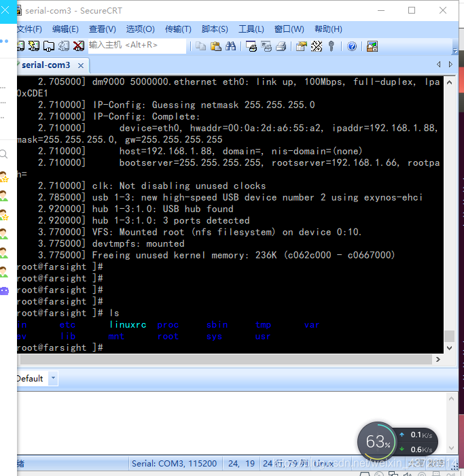The image size is (464, 476).
Task: Click 'root' directory in ls output
Action: click(168, 337)
